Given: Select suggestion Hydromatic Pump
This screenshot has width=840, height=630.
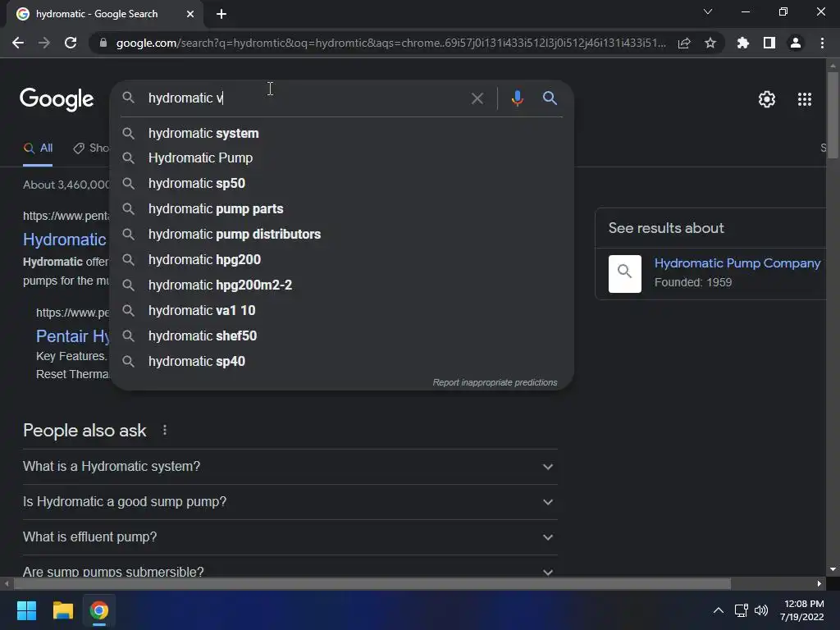Looking at the screenshot, I should tap(342, 158).
